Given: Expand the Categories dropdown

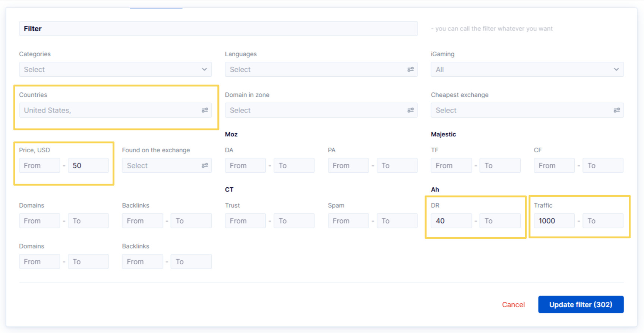Looking at the screenshot, I should click(x=115, y=70).
